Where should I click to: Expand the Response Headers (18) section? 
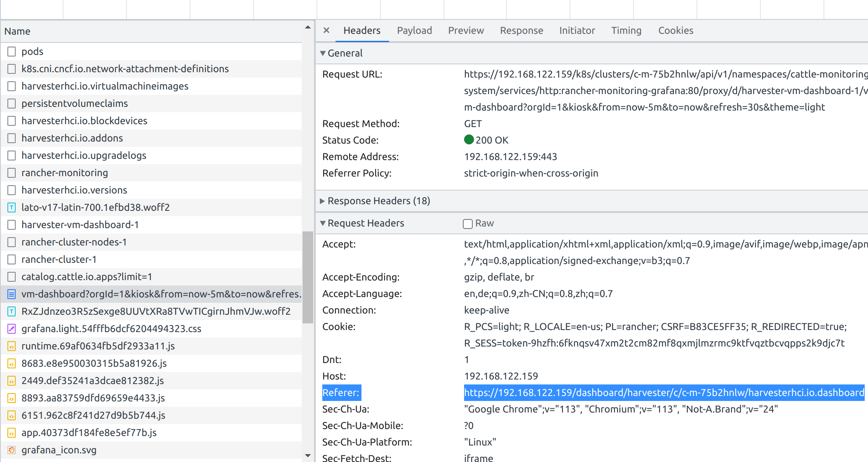(x=323, y=201)
